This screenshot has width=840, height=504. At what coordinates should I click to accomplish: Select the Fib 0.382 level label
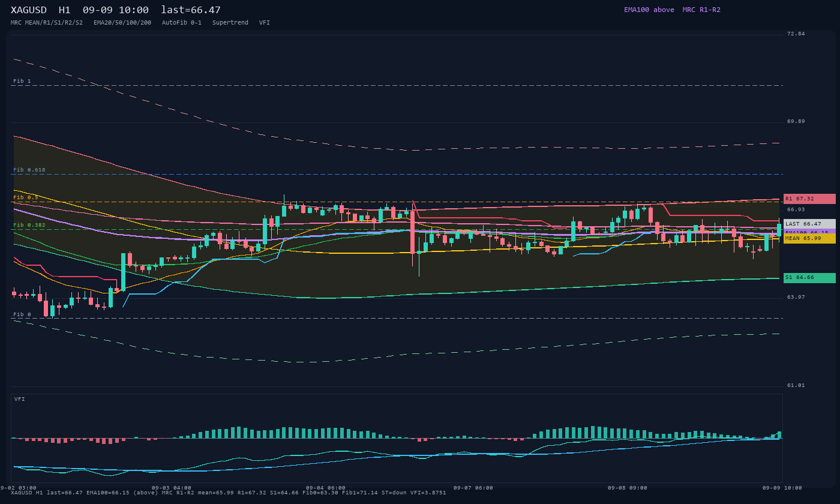(x=29, y=225)
